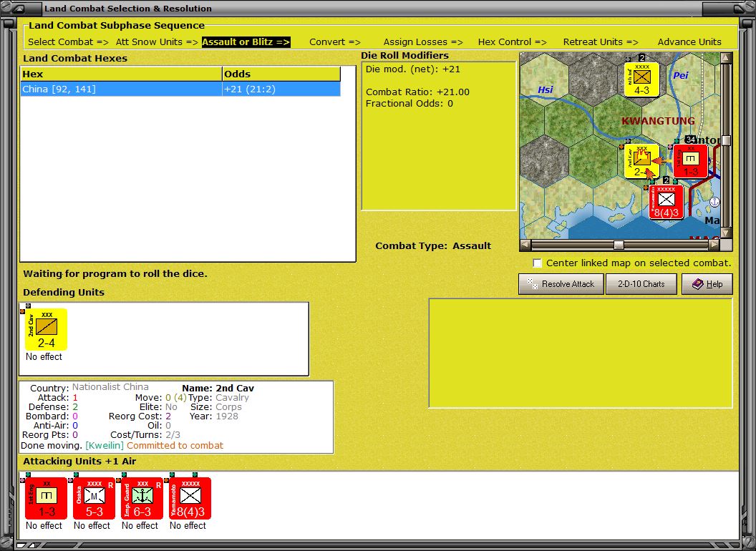Click the book icon on Help button
The image size is (756, 551).
point(698,284)
